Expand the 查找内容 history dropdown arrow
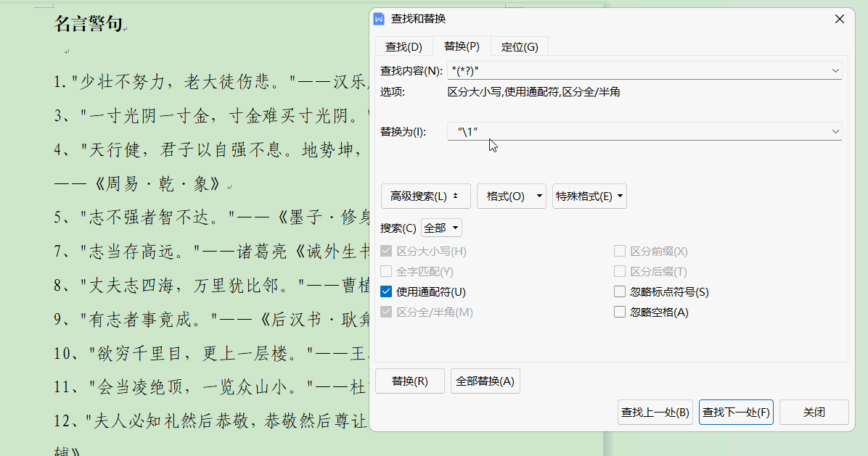The width and height of the screenshot is (868, 456). [835, 70]
